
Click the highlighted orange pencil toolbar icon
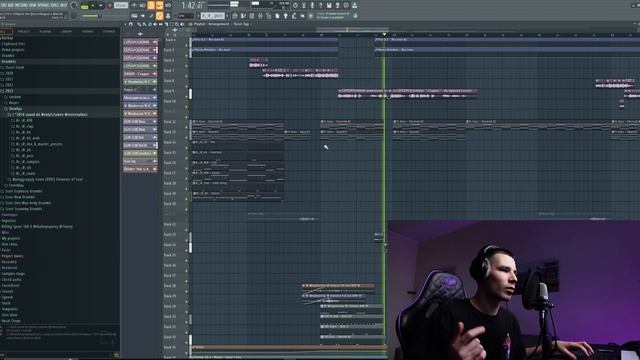(159, 16)
